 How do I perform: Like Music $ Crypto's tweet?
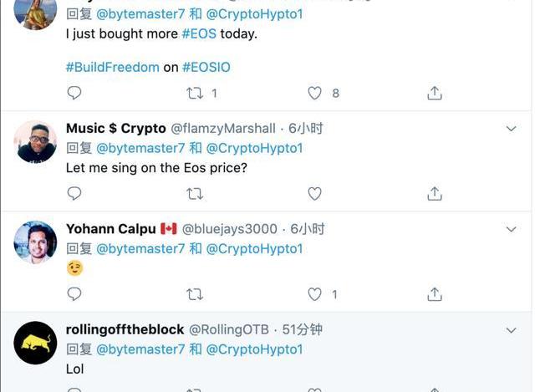[315, 194]
